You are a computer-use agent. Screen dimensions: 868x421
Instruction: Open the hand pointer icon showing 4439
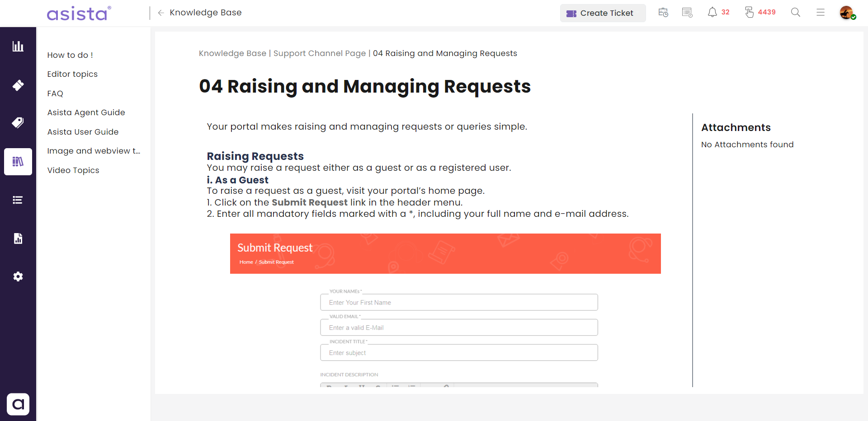click(x=760, y=12)
